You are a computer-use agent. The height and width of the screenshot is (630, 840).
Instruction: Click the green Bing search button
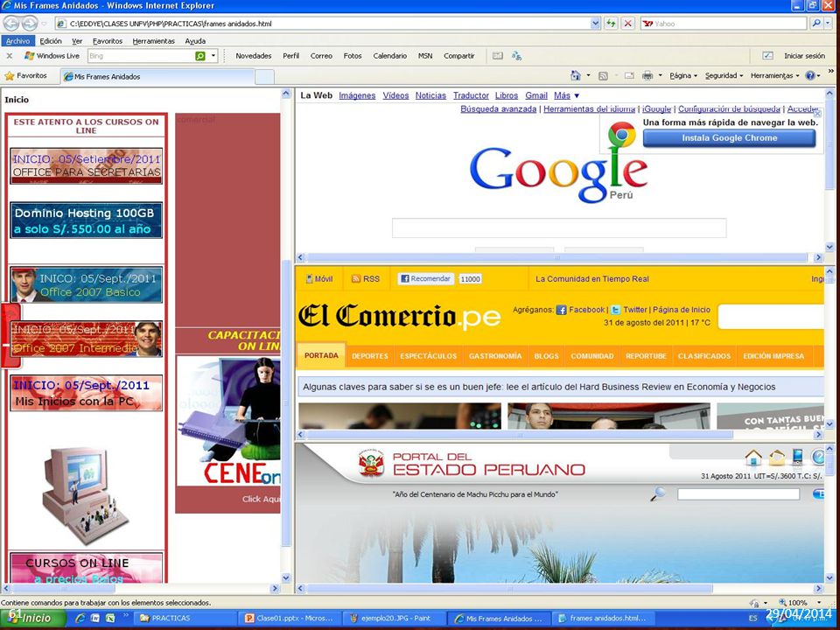(x=200, y=56)
